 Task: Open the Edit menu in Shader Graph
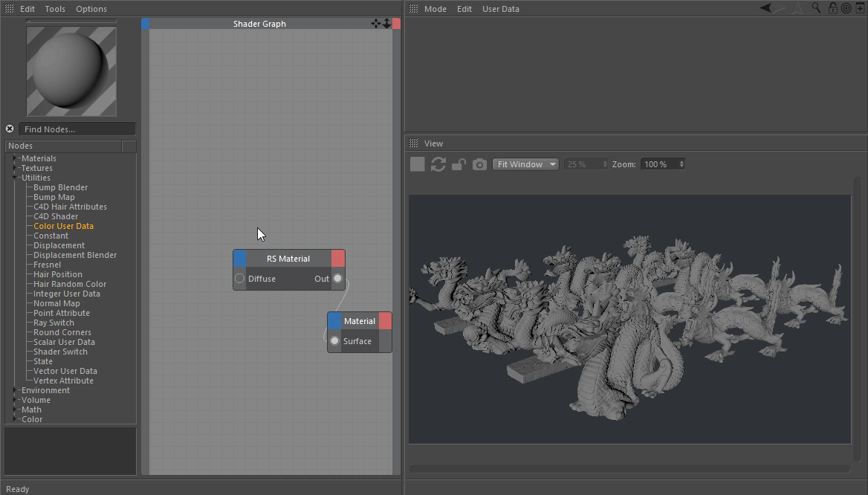click(27, 9)
